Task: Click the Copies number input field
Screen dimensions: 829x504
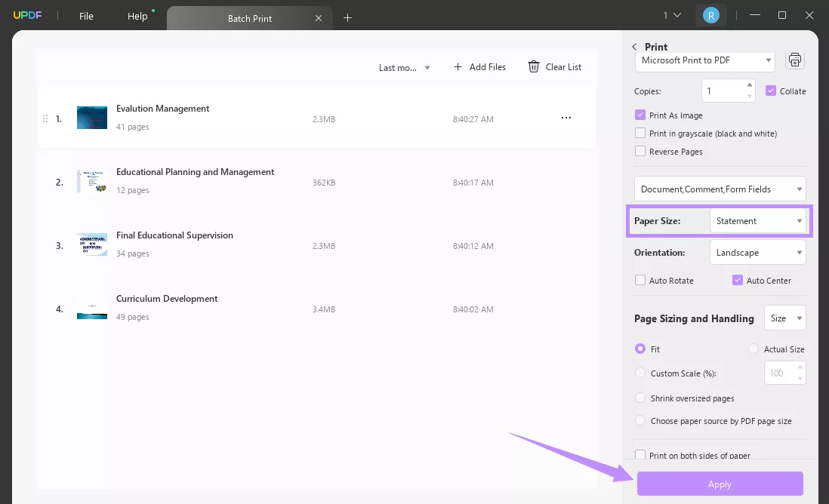Action: tap(723, 91)
